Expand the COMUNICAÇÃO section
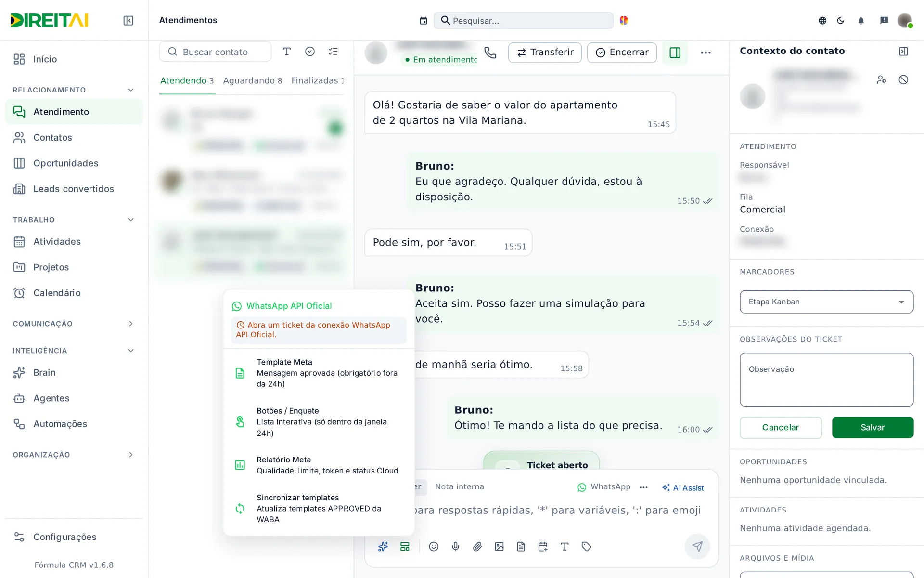This screenshot has height=578, width=924. point(131,324)
